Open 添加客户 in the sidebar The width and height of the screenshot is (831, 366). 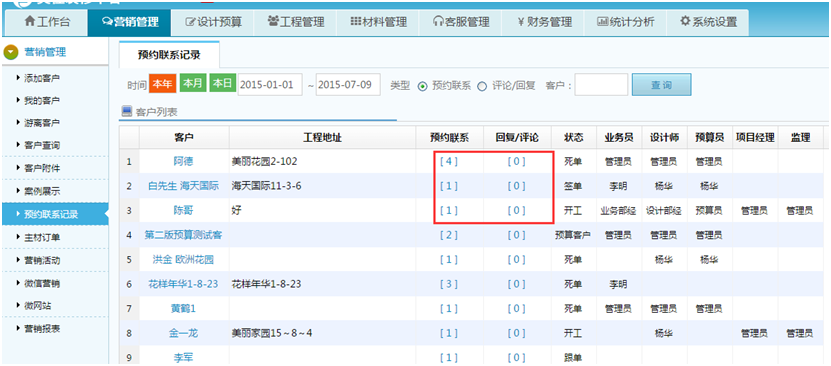click(x=41, y=78)
